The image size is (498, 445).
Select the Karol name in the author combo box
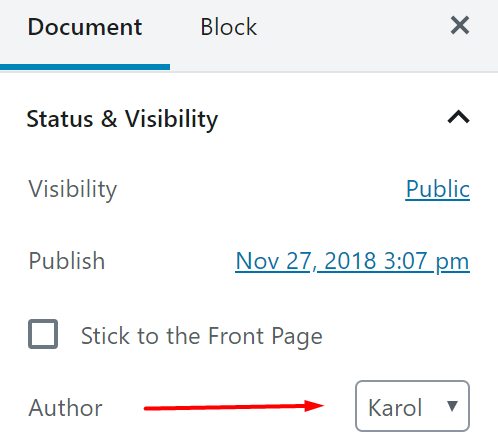[395, 407]
